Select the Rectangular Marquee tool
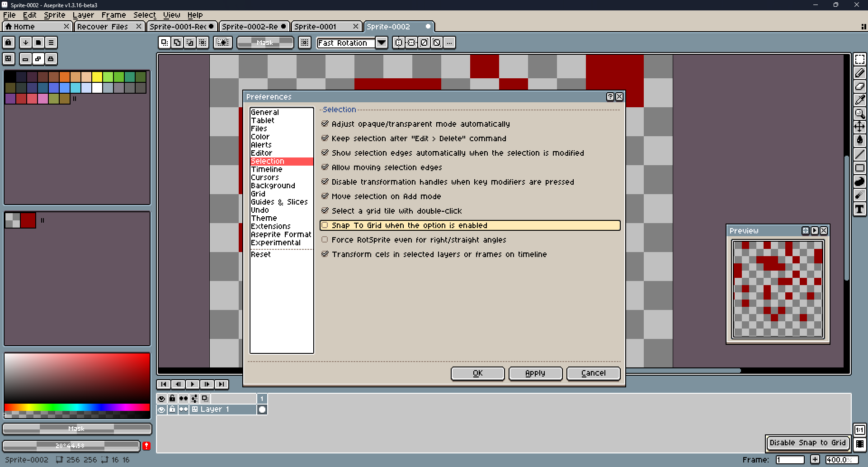868x467 pixels. tap(859, 59)
